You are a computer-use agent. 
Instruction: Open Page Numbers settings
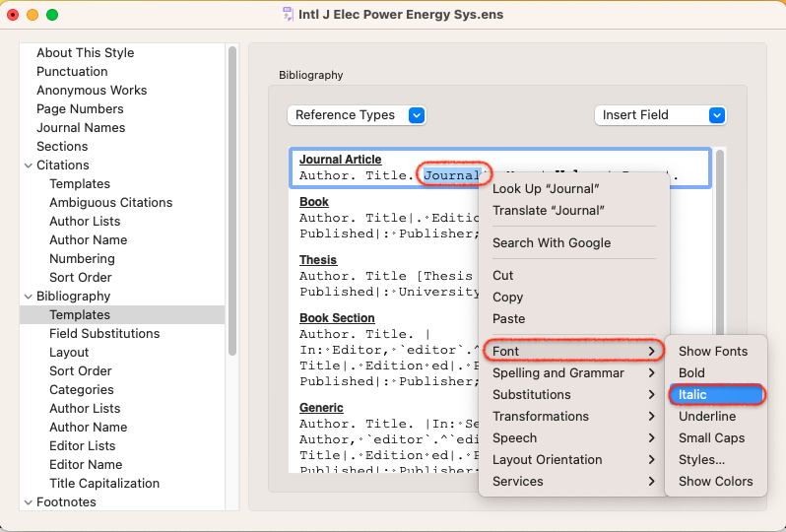[80, 108]
